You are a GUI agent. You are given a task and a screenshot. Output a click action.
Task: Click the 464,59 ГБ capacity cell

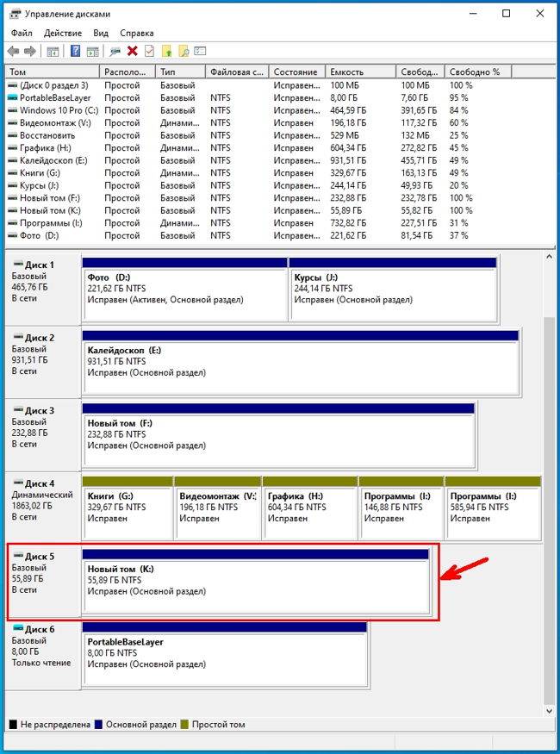tap(348, 110)
